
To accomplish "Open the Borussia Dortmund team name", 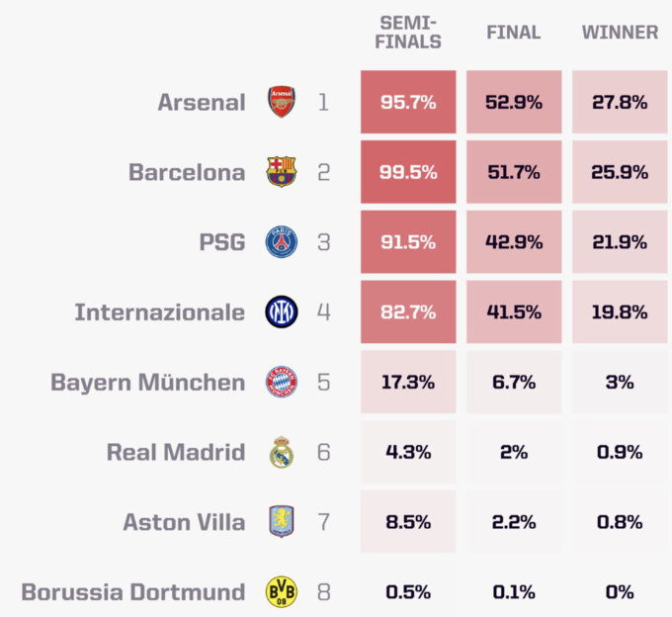I will [133, 592].
